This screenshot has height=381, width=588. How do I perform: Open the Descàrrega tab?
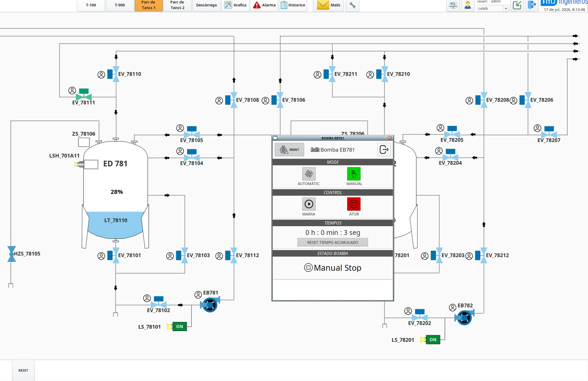click(206, 5)
